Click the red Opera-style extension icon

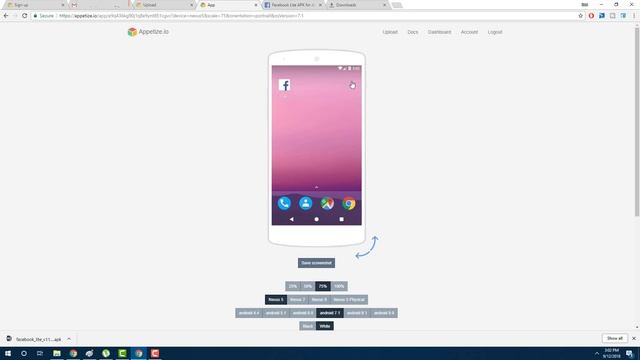tap(591, 16)
